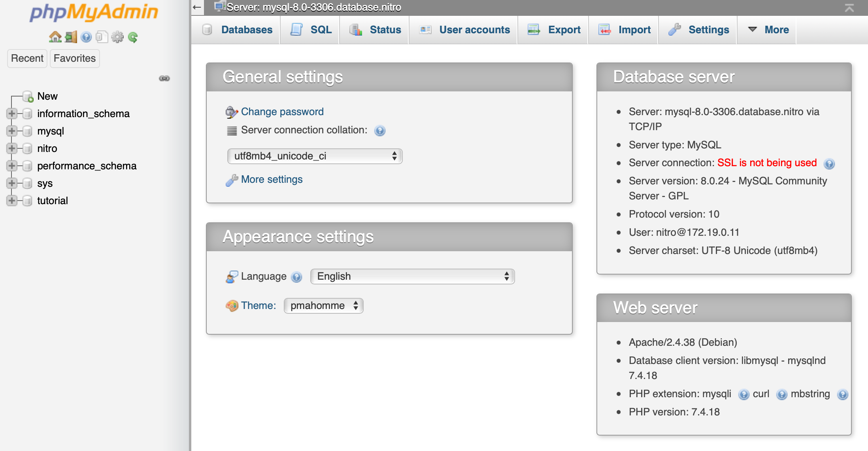Screen dimensions: 868x451
Task: Collapse the navigation panel with left arrow icon
Action: tap(197, 7)
